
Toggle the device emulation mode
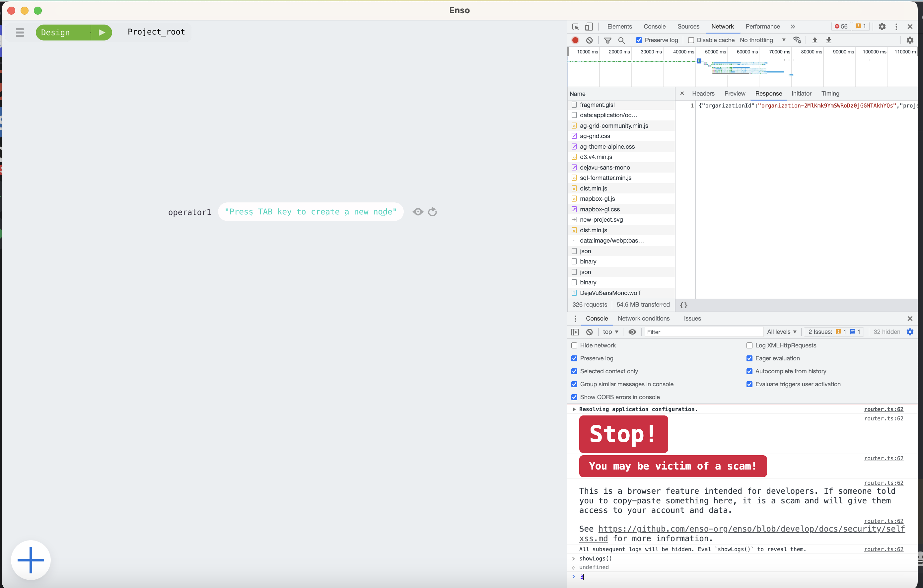(589, 27)
